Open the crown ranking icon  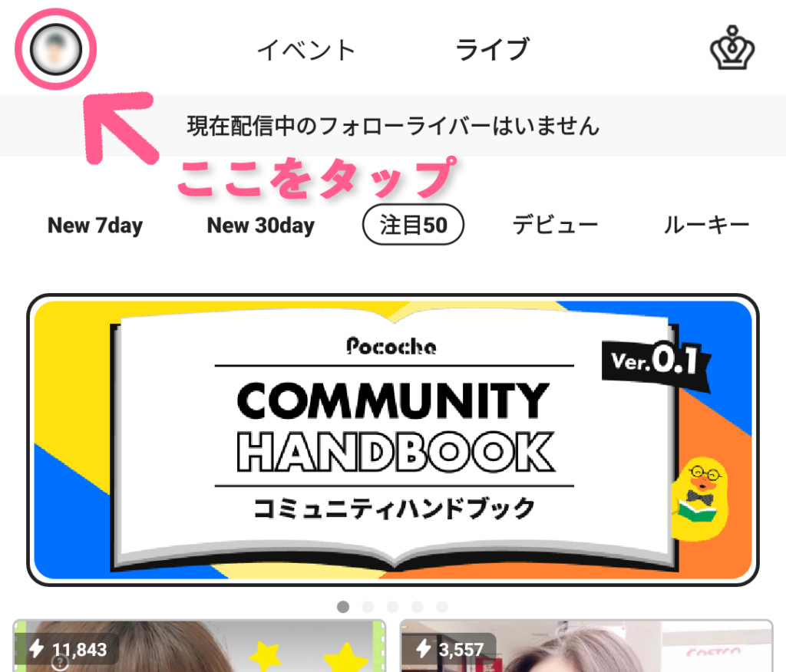(732, 48)
